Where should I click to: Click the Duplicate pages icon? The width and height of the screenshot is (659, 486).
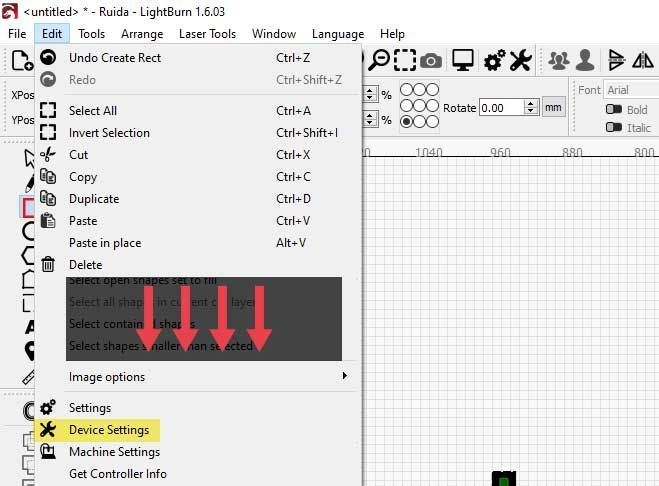(x=48, y=198)
